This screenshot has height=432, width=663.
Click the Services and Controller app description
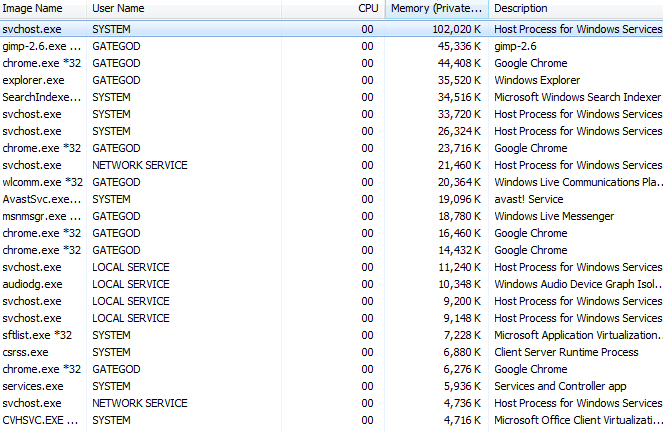(560, 386)
